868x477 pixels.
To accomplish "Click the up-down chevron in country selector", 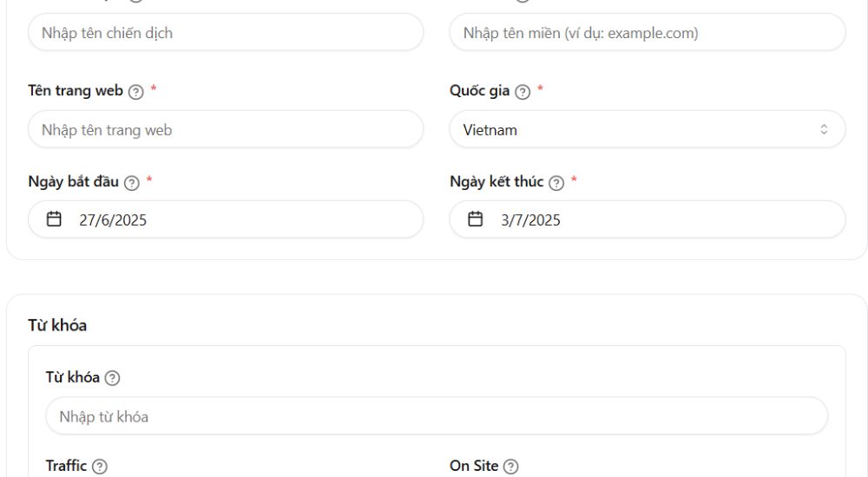I will coord(824,129).
